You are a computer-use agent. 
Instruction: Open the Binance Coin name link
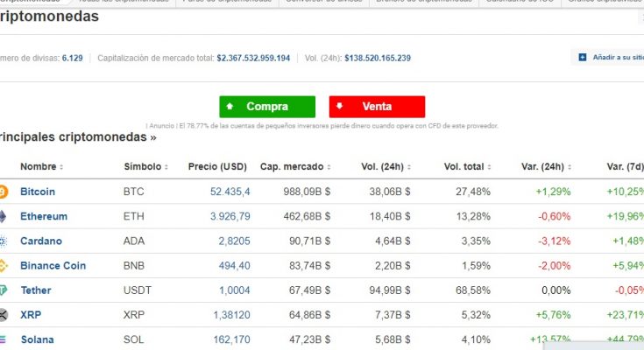coord(53,265)
